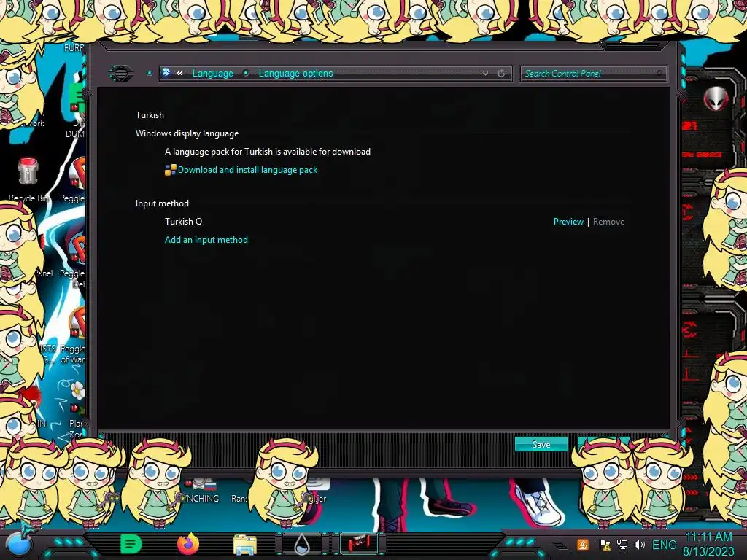The height and width of the screenshot is (560, 747).
Task: Add an input method
Action: tap(206, 239)
